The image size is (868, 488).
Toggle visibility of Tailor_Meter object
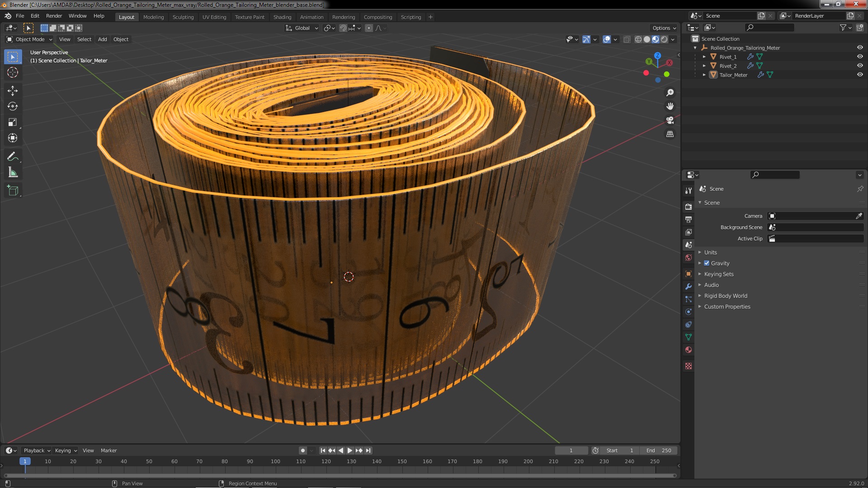tap(860, 75)
